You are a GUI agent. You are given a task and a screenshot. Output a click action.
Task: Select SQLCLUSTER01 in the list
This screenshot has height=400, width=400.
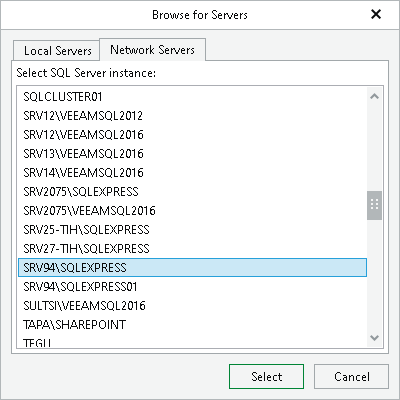click(192, 97)
